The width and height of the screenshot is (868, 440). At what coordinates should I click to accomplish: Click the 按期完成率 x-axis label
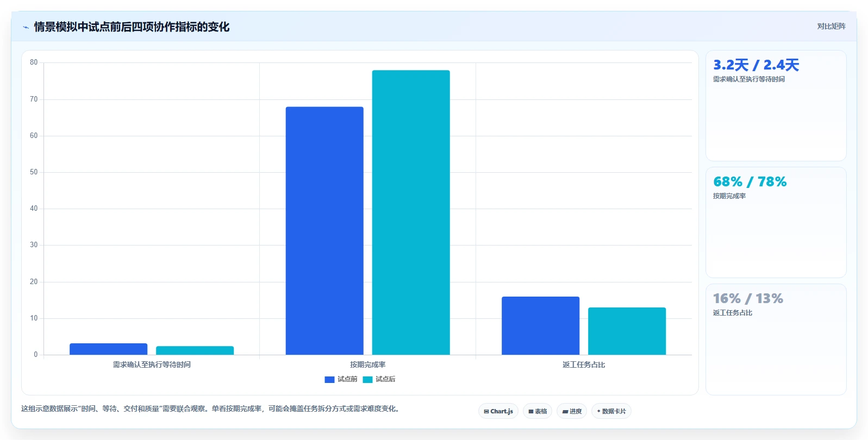click(x=368, y=364)
